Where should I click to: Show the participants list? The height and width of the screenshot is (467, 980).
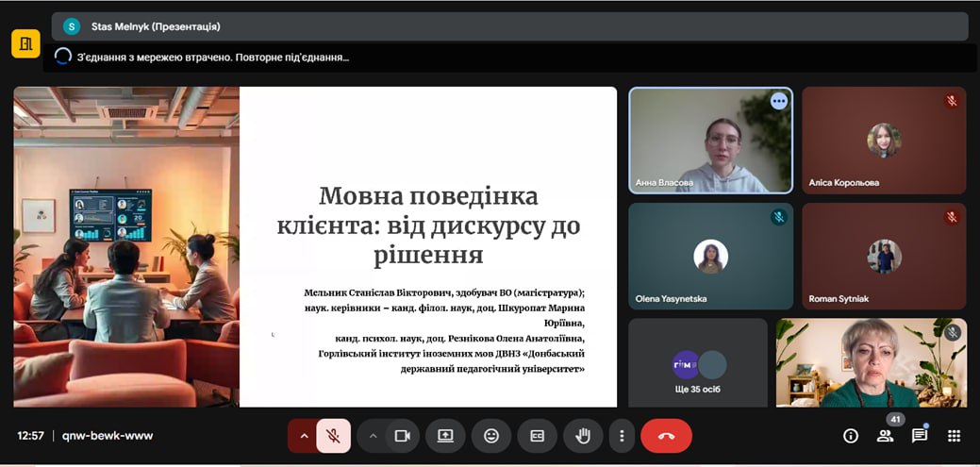(x=885, y=436)
